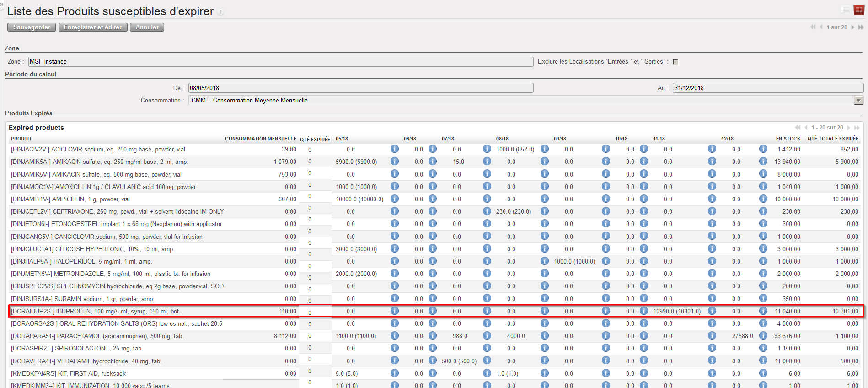
Task: Click the Au date field
Action: pyautogui.click(x=767, y=88)
